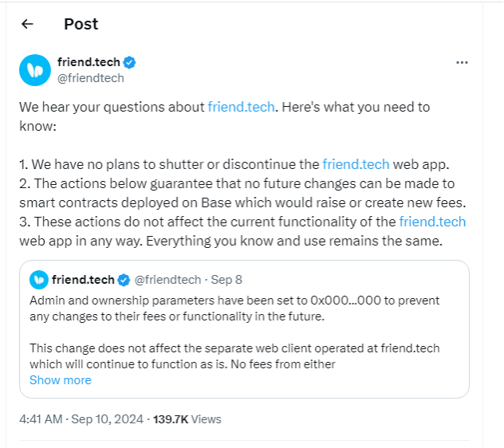Click verified badge in quoted post
This screenshot has height=448, width=504.
[124, 280]
